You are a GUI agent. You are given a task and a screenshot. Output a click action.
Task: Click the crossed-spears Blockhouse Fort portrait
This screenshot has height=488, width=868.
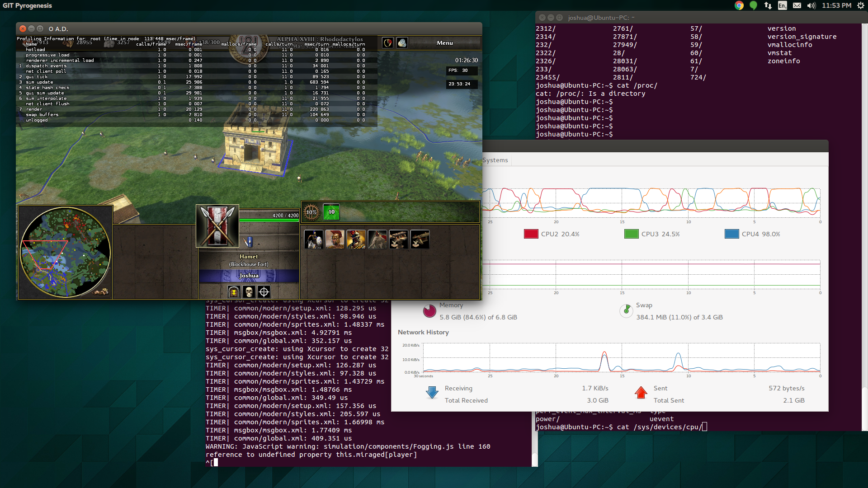(217, 226)
